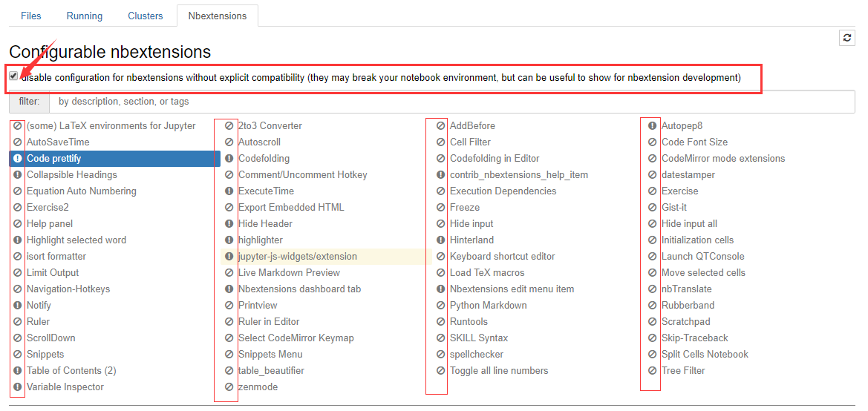Click the disabled icon beside Snippets Menu
This screenshot has width=868, height=411.
(x=229, y=355)
